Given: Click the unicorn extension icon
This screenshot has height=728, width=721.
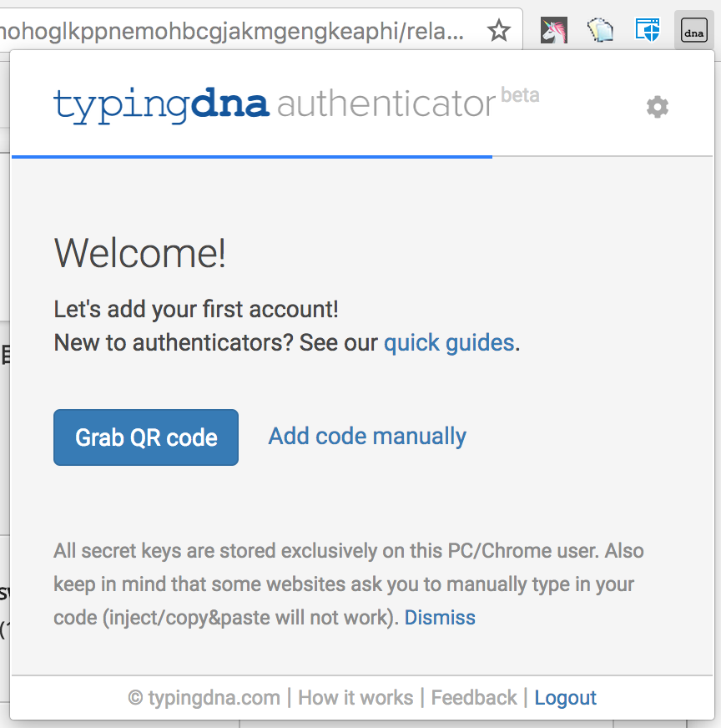Looking at the screenshot, I should [554, 31].
